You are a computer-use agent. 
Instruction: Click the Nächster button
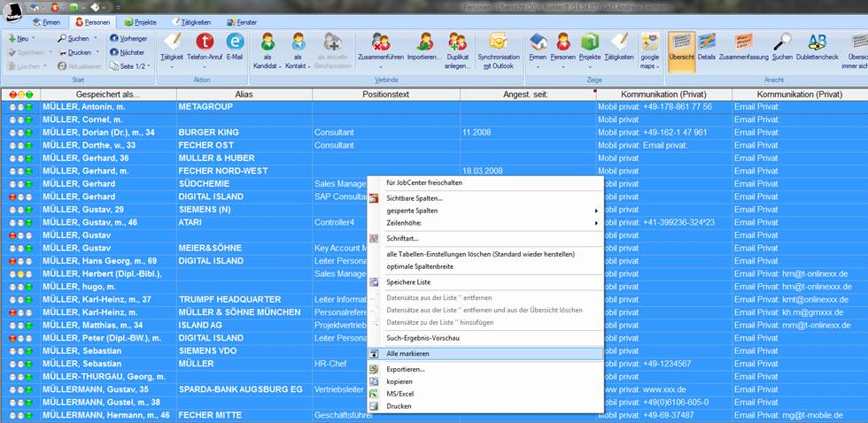point(127,52)
